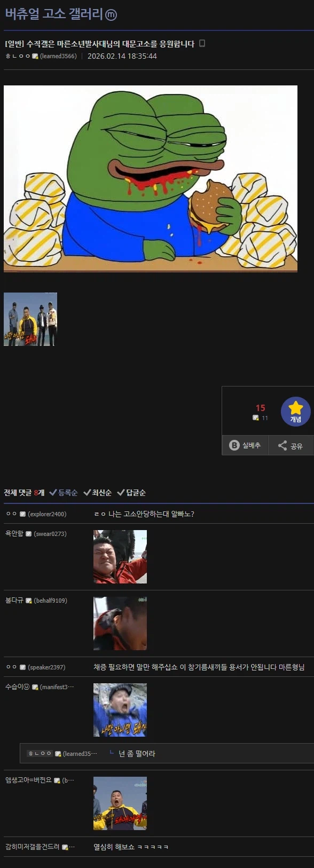Viewport: 314px width, 868px height.
Task: Open commenter 앵생고아=버찐요 nickname
Action: coord(29,780)
